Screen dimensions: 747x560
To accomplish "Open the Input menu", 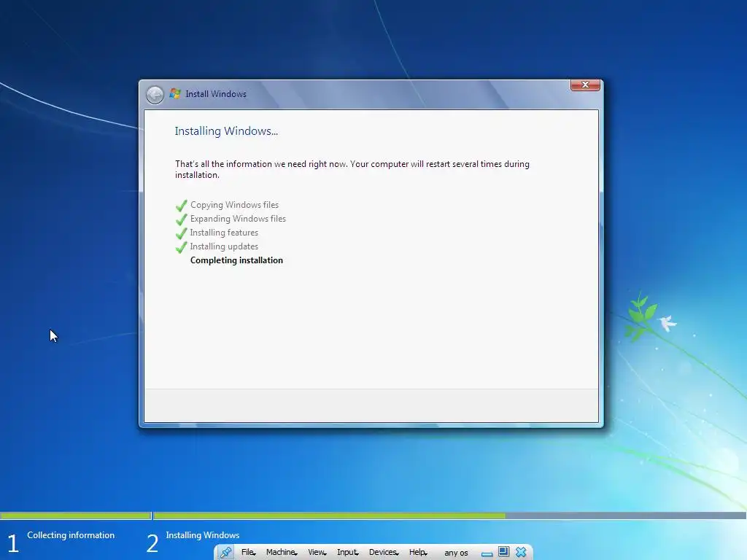I will (348, 553).
